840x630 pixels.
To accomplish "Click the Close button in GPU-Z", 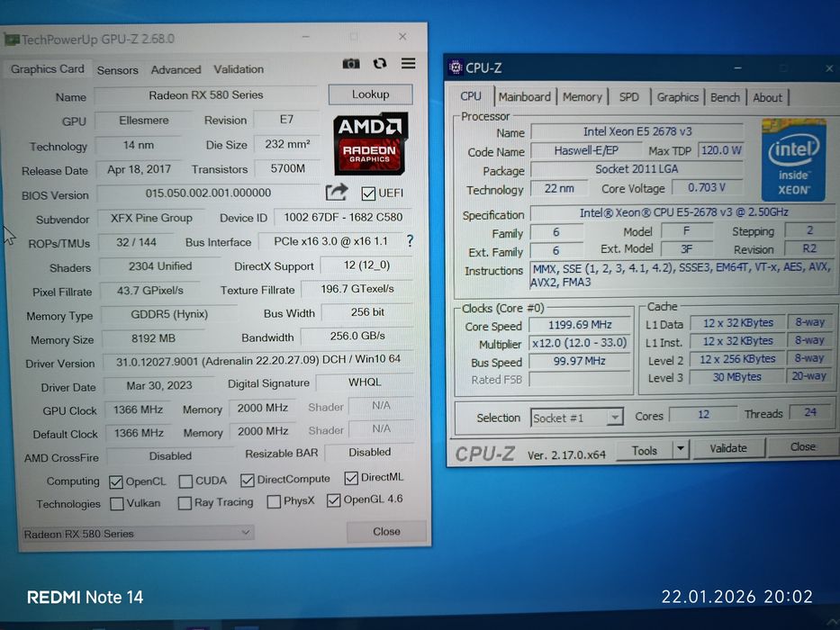I will point(386,531).
